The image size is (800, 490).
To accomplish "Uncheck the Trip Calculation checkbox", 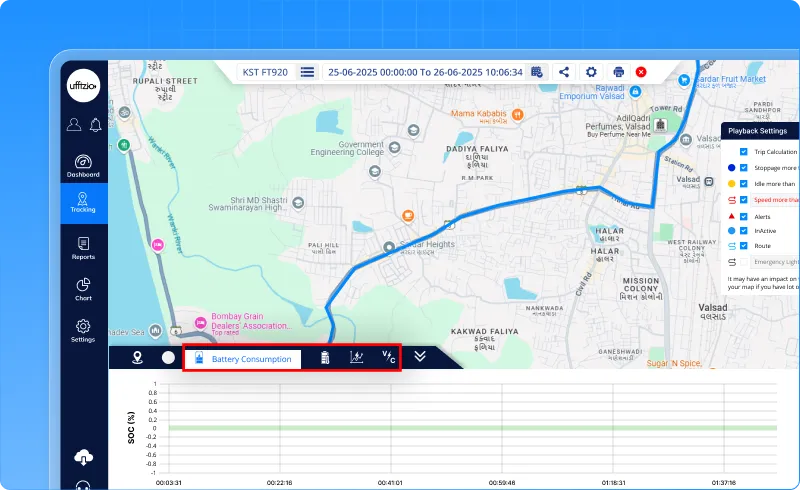I will pyautogui.click(x=743, y=151).
